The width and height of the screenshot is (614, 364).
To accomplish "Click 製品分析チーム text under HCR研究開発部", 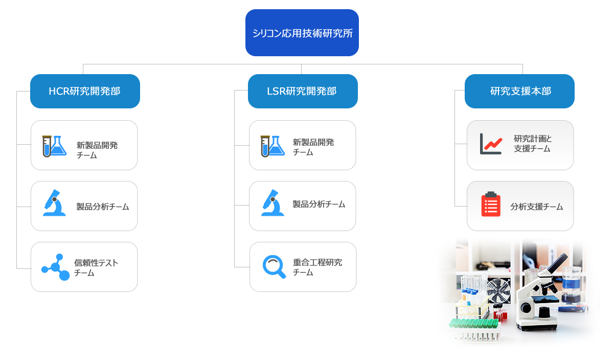I will (103, 207).
